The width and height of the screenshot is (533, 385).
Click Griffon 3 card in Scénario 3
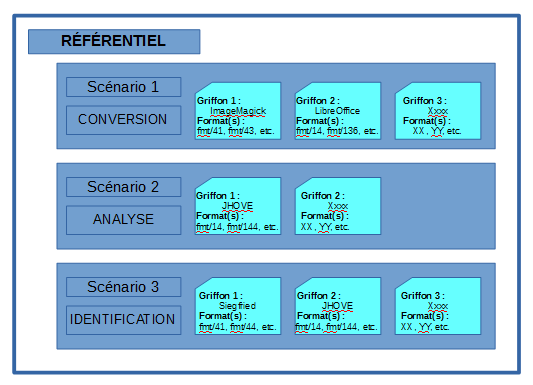pyautogui.click(x=438, y=306)
